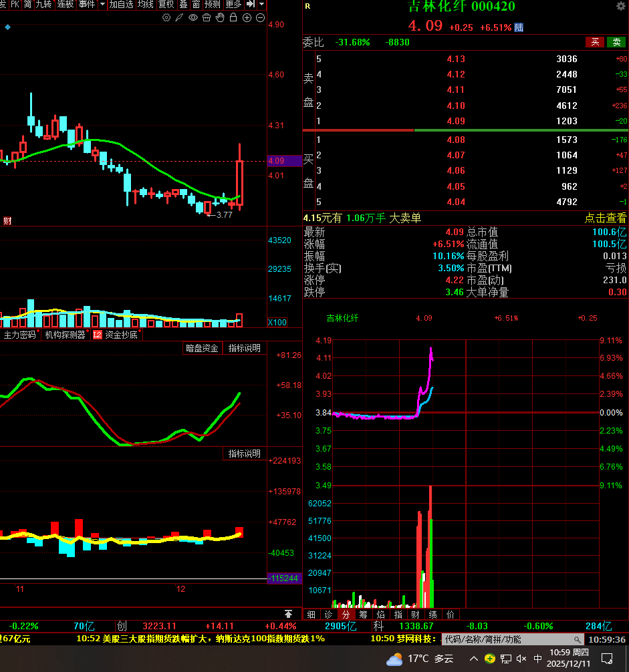Click the PK compare button
This screenshot has width=629, height=672.
(15, 4)
